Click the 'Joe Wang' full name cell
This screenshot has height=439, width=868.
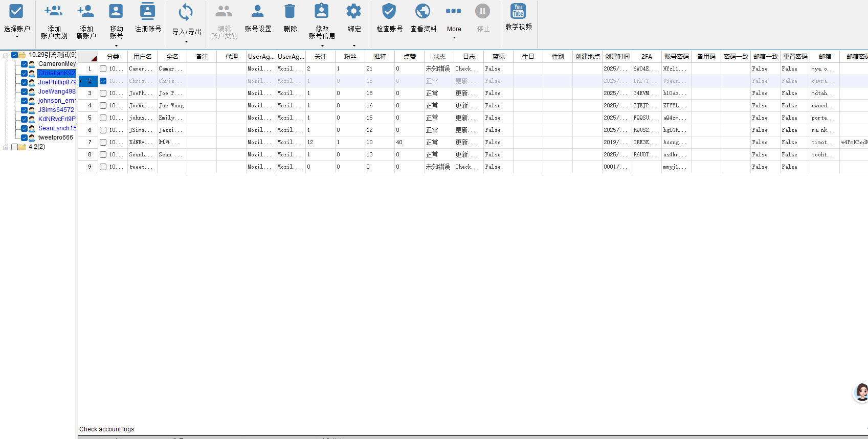coord(172,105)
